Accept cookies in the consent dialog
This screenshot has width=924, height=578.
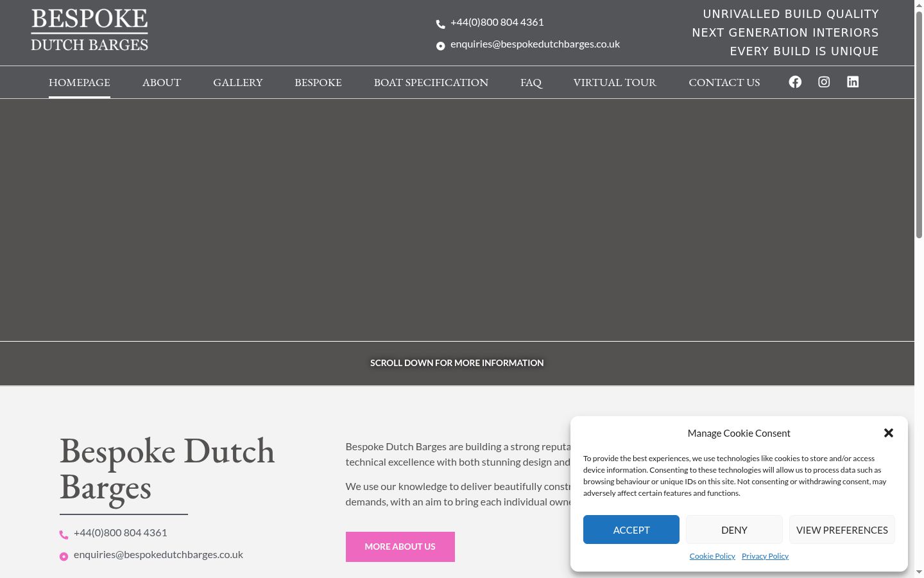pyautogui.click(x=631, y=530)
